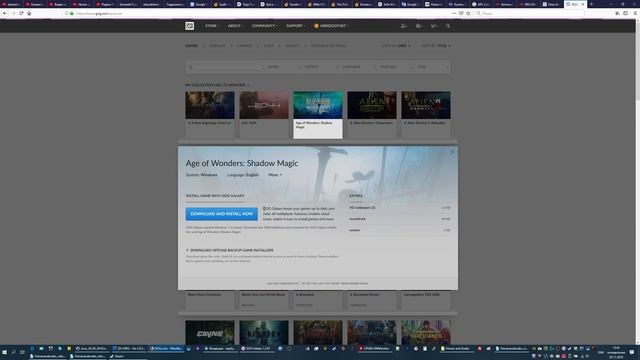Open the More dropdown in game panel
The width and height of the screenshot is (640, 360).
pos(275,175)
